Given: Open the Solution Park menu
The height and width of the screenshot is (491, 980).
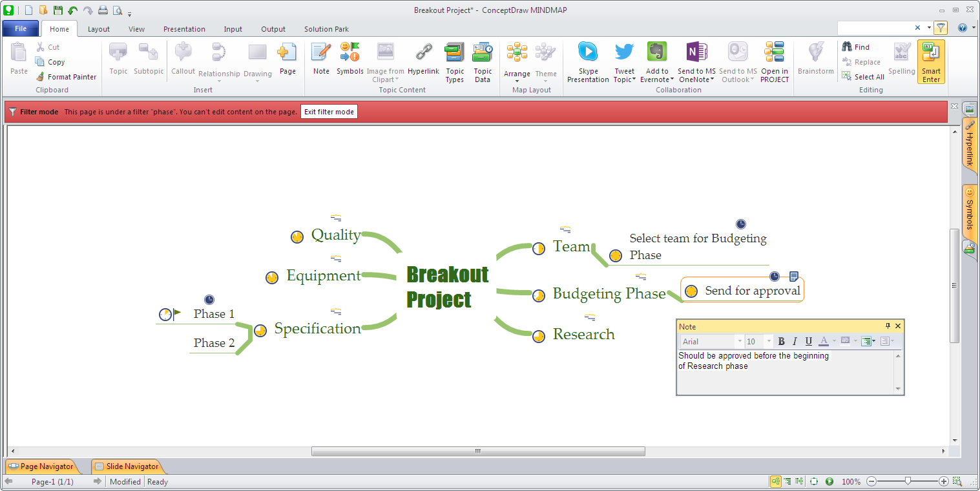Looking at the screenshot, I should (x=326, y=28).
